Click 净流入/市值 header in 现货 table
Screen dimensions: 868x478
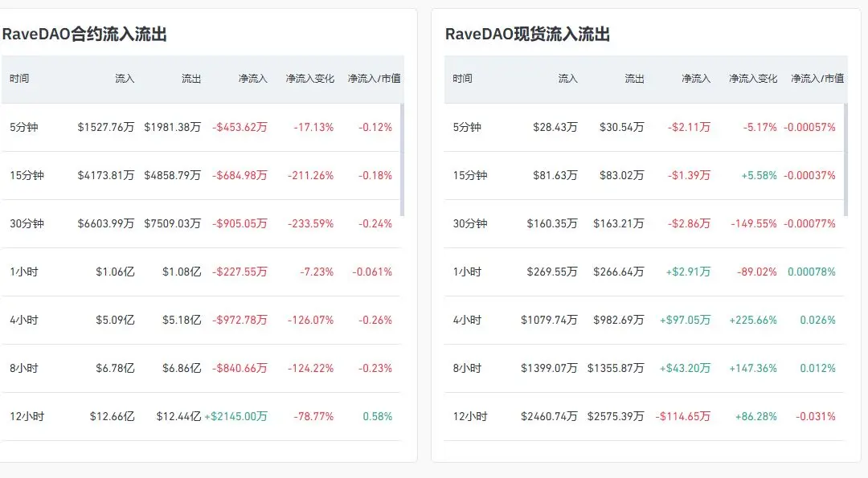pos(817,79)
